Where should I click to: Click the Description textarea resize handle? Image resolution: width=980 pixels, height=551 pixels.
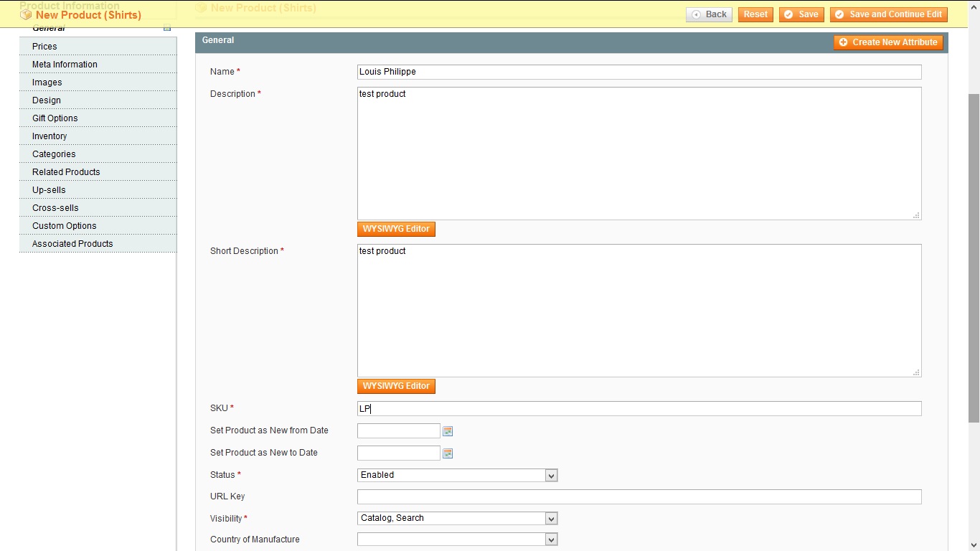pos(916,215)
